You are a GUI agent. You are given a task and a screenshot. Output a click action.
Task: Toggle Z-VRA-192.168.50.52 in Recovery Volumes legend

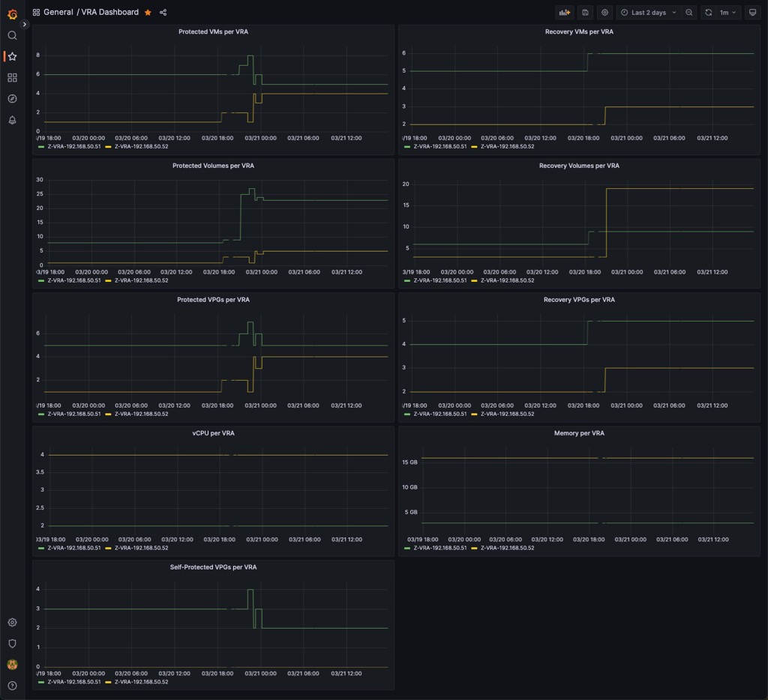(x=508, y=280)
